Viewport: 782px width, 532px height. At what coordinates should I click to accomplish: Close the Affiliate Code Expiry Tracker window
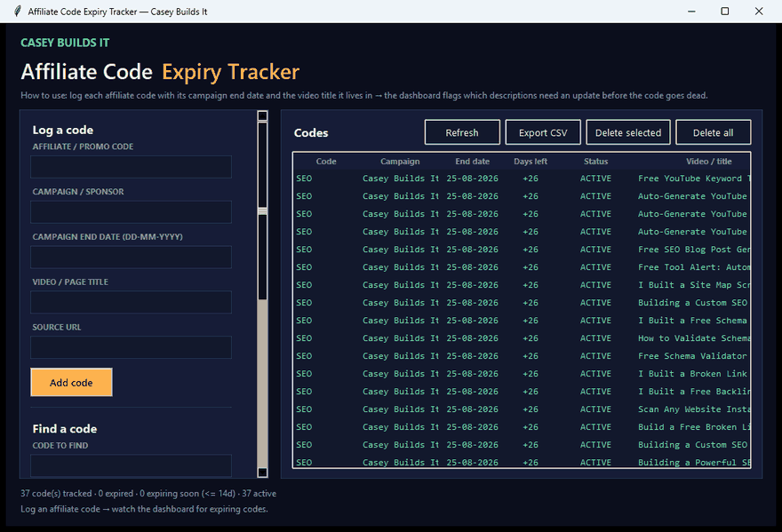point(759,11)
